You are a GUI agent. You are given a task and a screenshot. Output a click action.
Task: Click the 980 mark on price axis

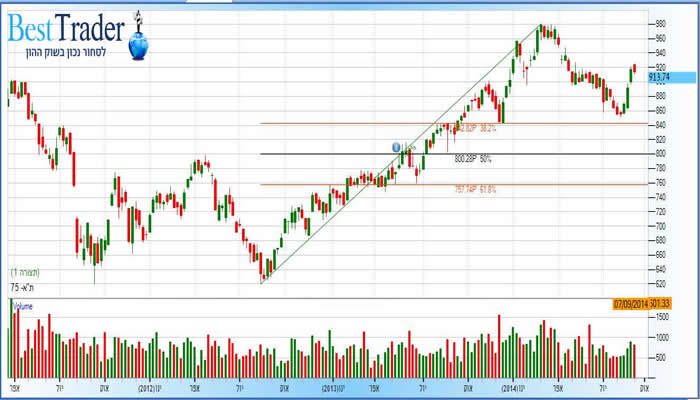point(659,23)
